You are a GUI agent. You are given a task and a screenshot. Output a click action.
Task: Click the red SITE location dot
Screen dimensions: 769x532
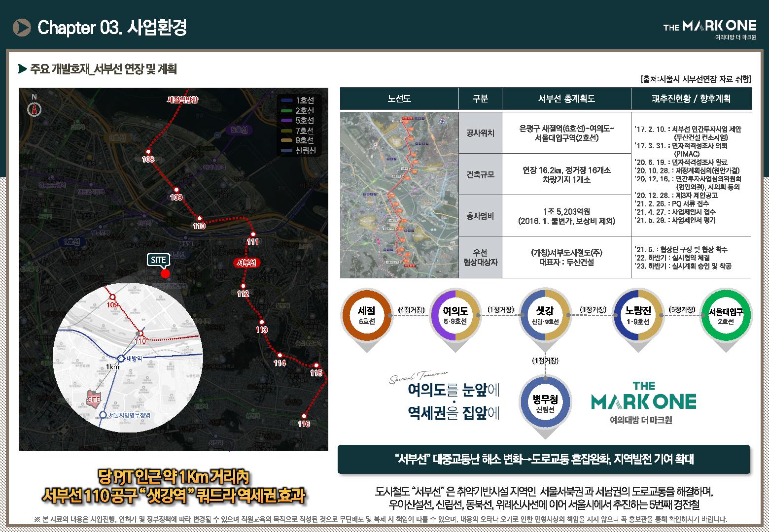pos(166,273)
